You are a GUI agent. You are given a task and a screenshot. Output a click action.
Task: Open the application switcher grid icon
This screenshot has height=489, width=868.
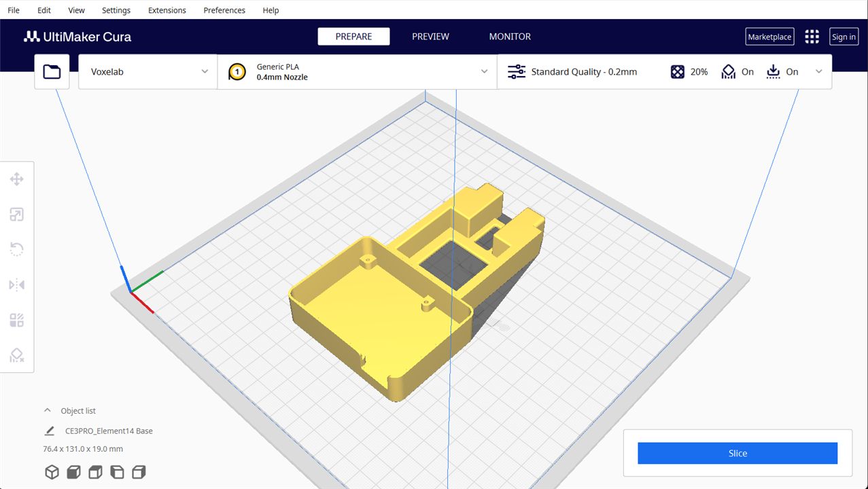coord(812,37)
